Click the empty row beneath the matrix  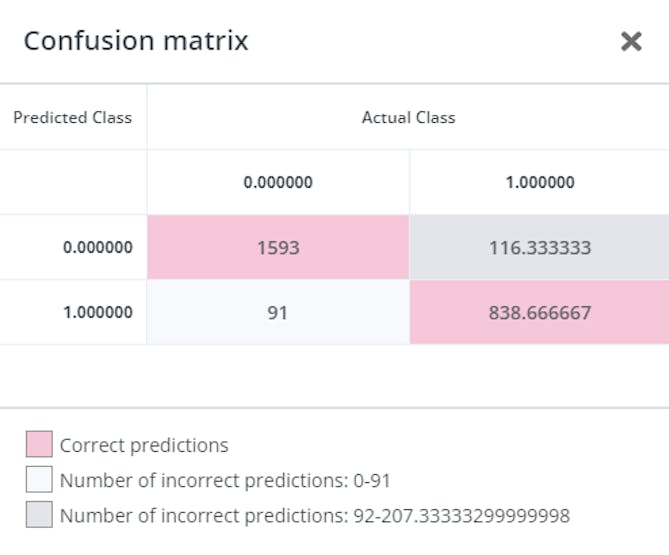pyautogui.click(x=334, y=375)
